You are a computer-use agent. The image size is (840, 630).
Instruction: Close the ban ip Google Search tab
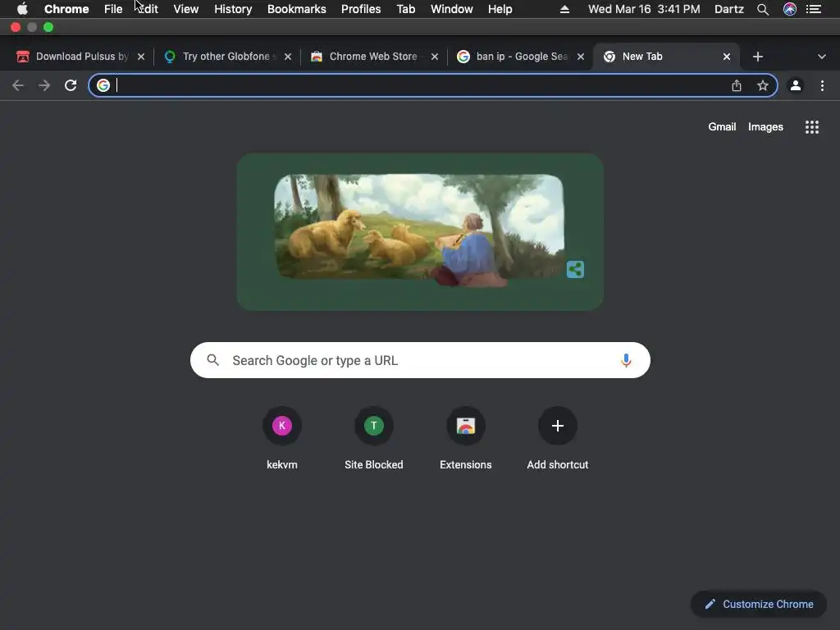(x=581, y=57)
